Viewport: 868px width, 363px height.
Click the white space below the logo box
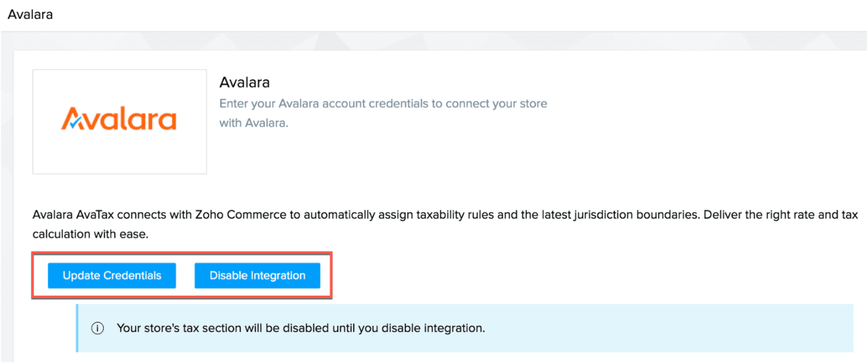(119, 190)
